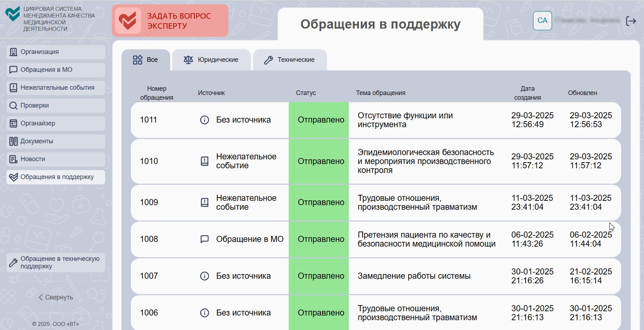Open request number 1009
The image size is (644, 330).
coord(149,202)
